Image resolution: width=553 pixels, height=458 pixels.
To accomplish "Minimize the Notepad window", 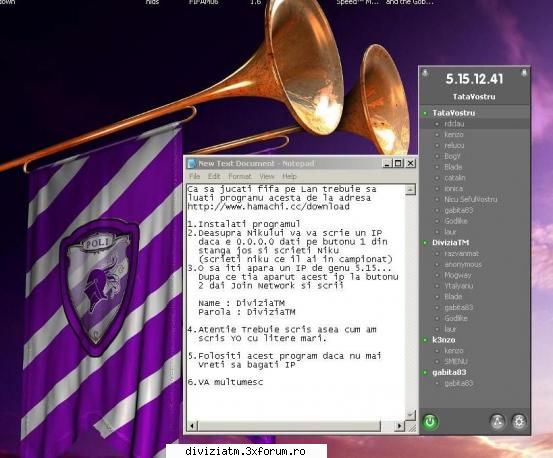I will tap(387, 163).
